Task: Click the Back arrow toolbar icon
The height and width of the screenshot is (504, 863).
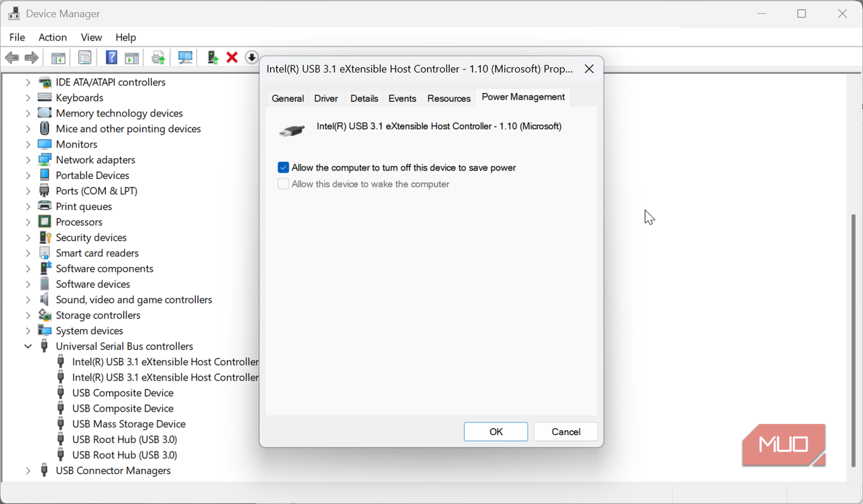Action: point(11,57)
